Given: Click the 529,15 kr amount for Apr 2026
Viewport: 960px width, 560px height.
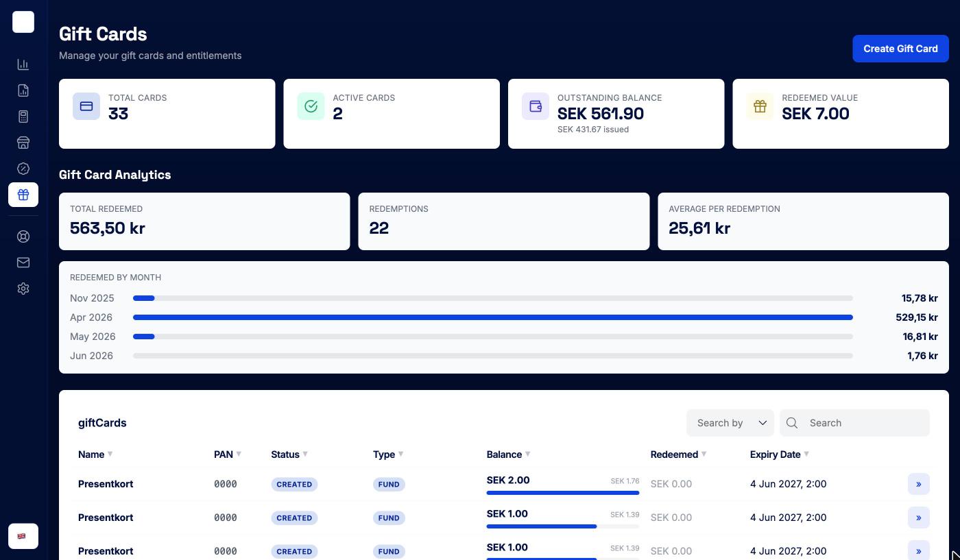Looking at the screenshot, I should point(917,317).
